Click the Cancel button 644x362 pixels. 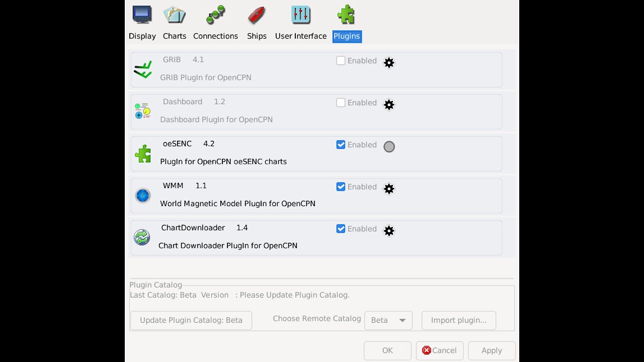pyautogui.click(x=440, y=350)
